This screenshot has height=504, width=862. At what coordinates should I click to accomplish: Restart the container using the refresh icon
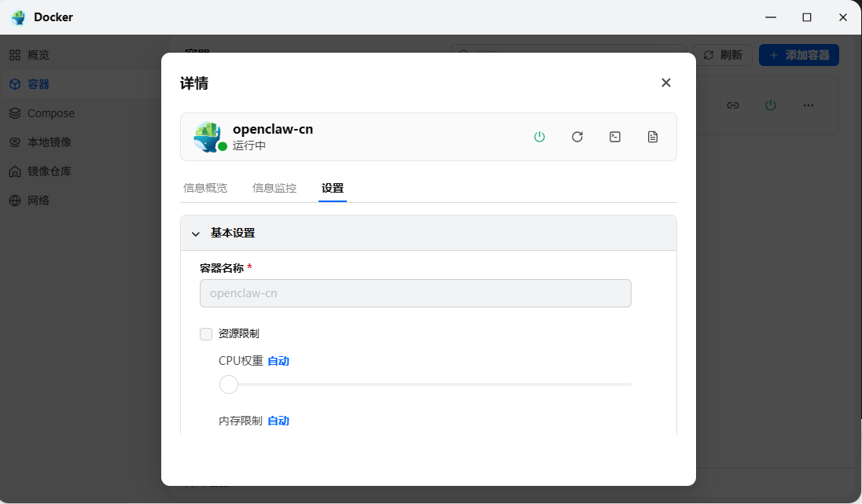(x=577, y=136)
